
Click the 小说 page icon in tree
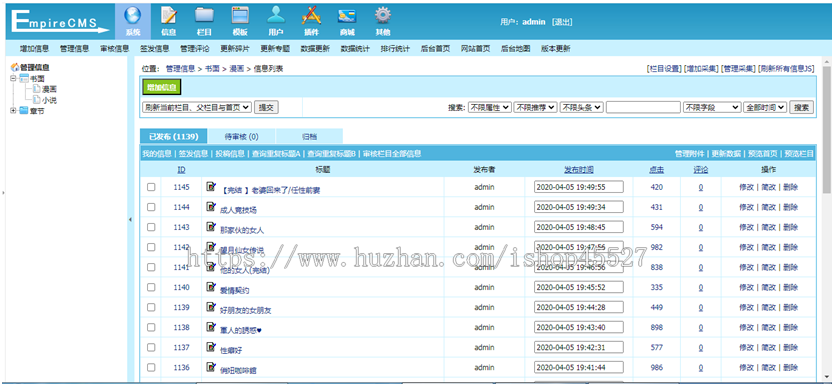point(36,99)
